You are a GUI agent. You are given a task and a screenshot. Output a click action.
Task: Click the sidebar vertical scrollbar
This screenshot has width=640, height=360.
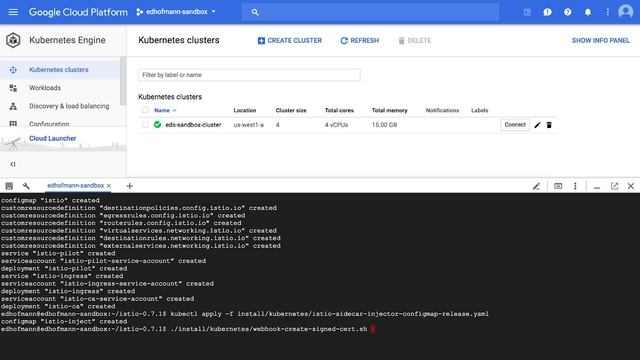[123, 82]
